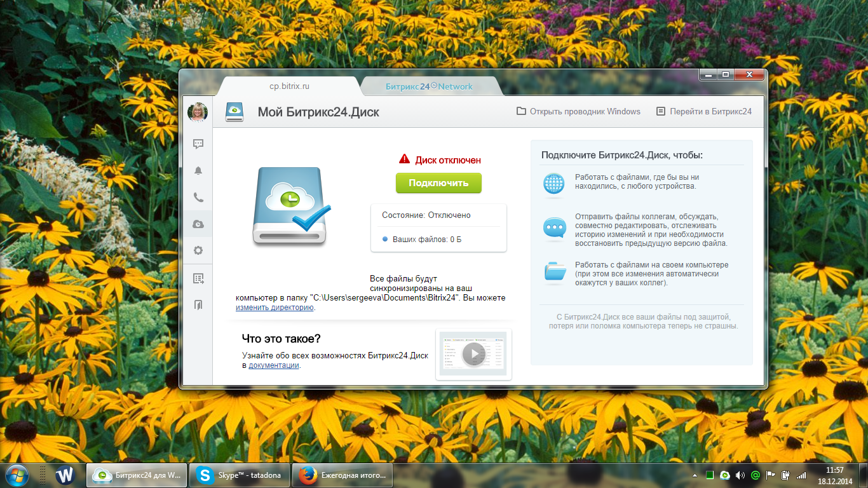The width and height of the screenshot is (868, 488).
Task: Minimize the Bitrix24 window
Action: point(709,74)
